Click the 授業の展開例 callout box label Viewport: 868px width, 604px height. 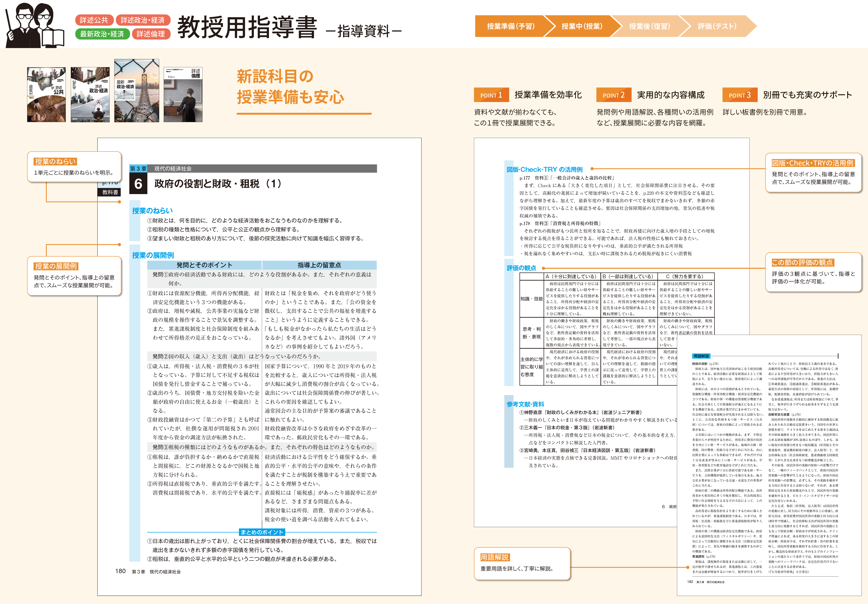(56, 266)
